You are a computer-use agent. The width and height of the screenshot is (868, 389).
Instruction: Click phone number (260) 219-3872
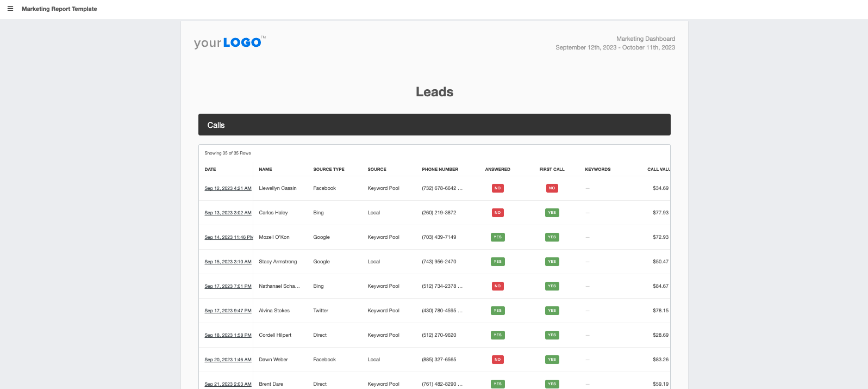[x=439, y=213]
